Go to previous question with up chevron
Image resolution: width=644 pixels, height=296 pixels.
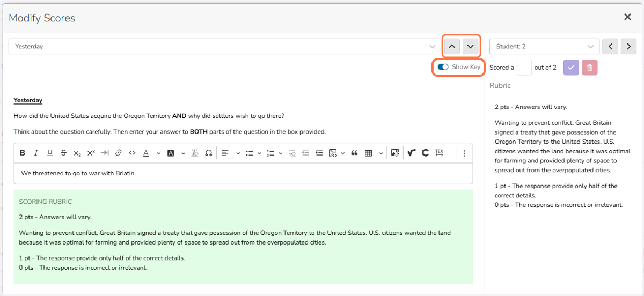point(452,46)
